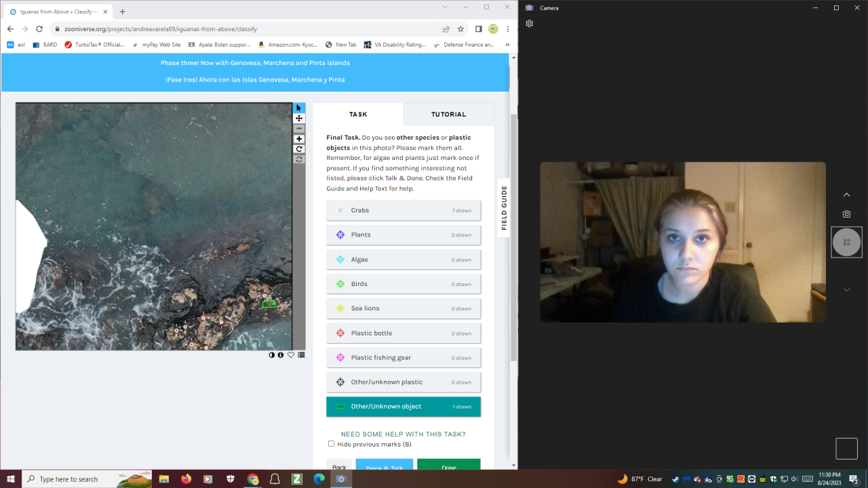Image resolution: width=868 pixels, height=488 pixels.
Task: Open myPay Web Site bookmark
Action: pos(156,45)
